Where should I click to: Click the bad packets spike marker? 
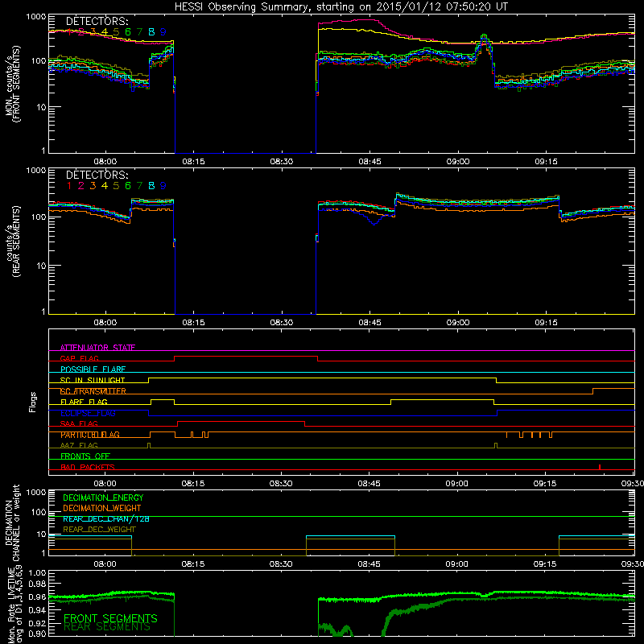[x=600, y=467]
